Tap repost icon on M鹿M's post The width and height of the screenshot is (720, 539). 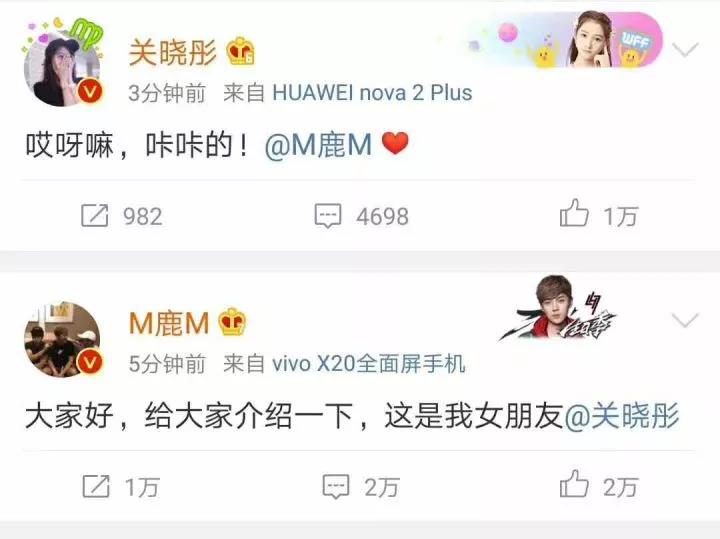(x=96, y=486)
